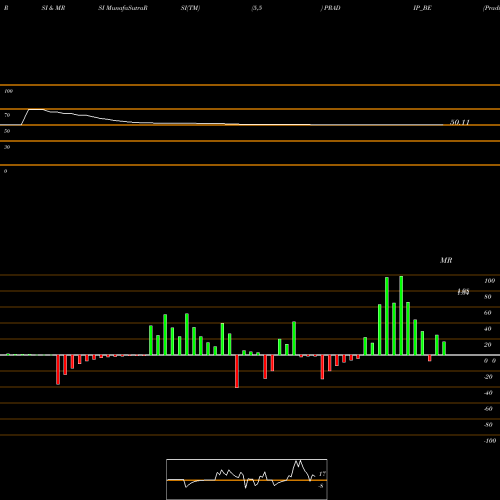Click the 'IP_BE' header text
The height and width of the screenshot is (500, 500).
point(422,8)
